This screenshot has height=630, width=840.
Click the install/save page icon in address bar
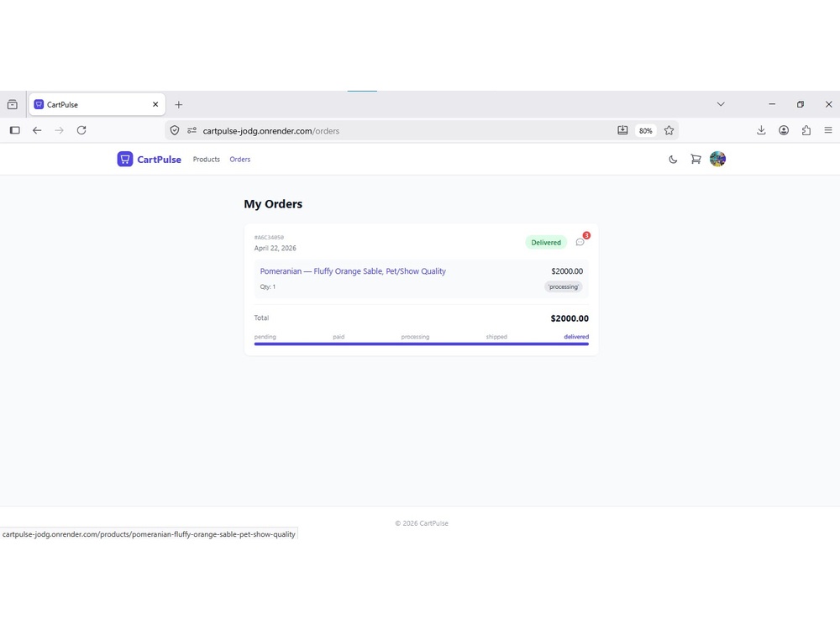[x=622, y=130]
